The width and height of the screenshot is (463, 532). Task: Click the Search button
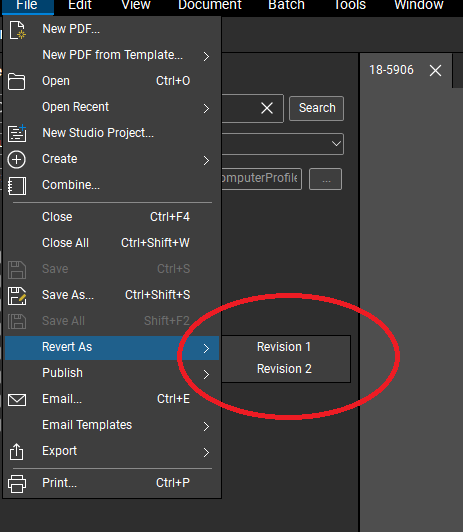click(x=316, y=108)
